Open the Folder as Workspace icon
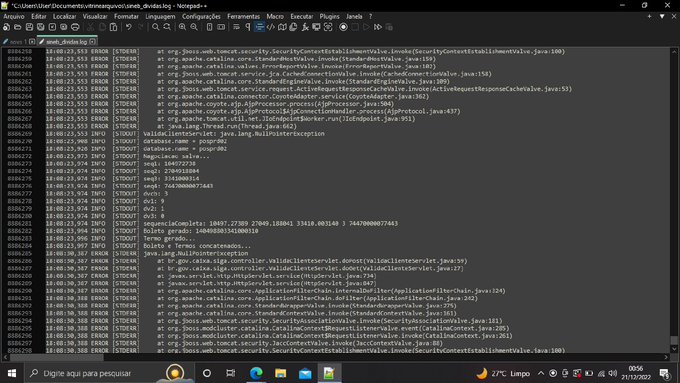Image resolution: width=680 pixels, height=383 pixels. point(316,27)
